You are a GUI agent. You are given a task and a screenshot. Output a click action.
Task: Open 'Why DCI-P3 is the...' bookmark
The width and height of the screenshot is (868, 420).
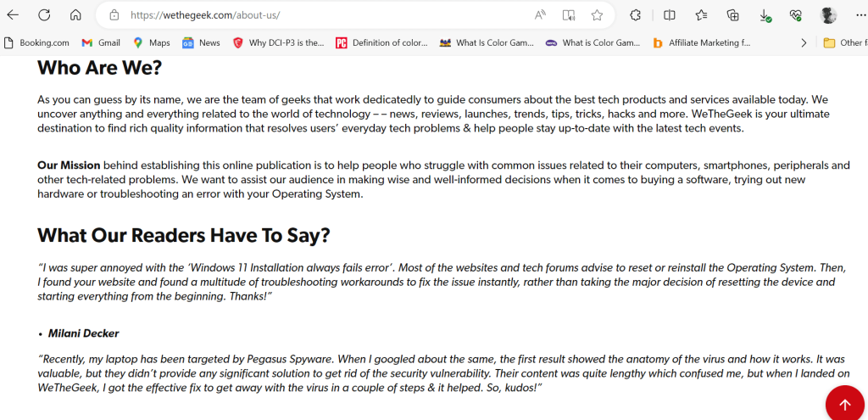278,42
